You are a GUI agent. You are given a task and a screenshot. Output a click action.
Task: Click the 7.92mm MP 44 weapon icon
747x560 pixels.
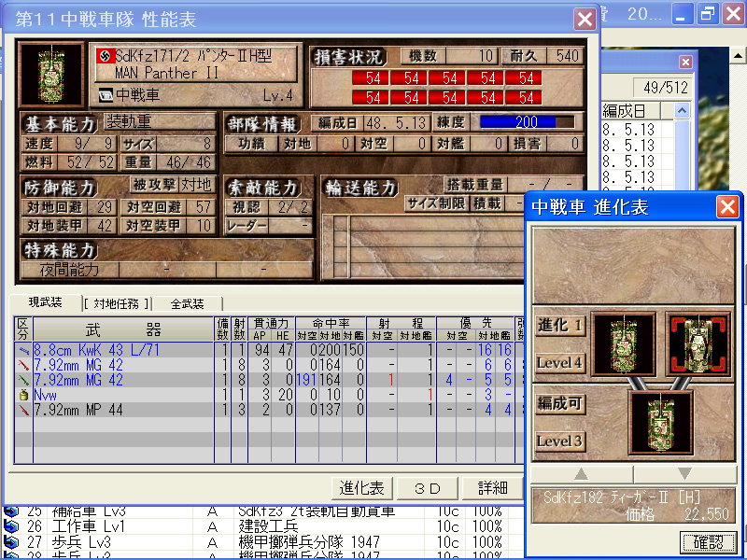tap(23, 410)
